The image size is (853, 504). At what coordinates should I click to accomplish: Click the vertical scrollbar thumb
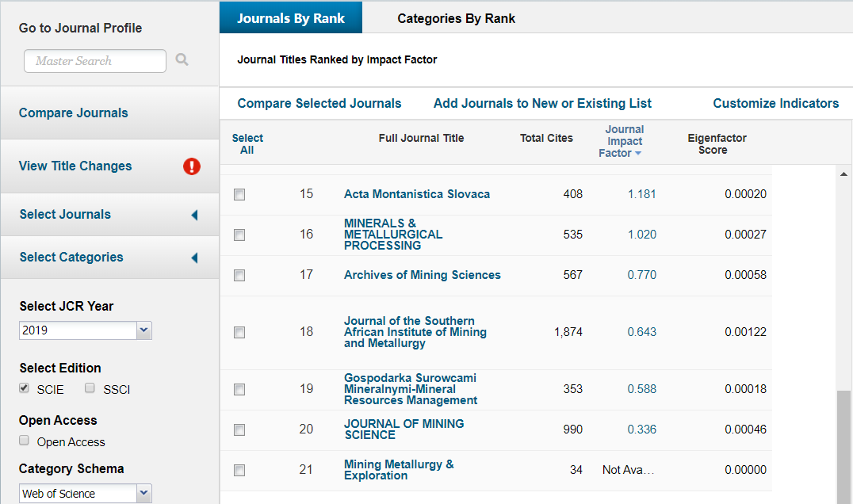pos(843,444)
